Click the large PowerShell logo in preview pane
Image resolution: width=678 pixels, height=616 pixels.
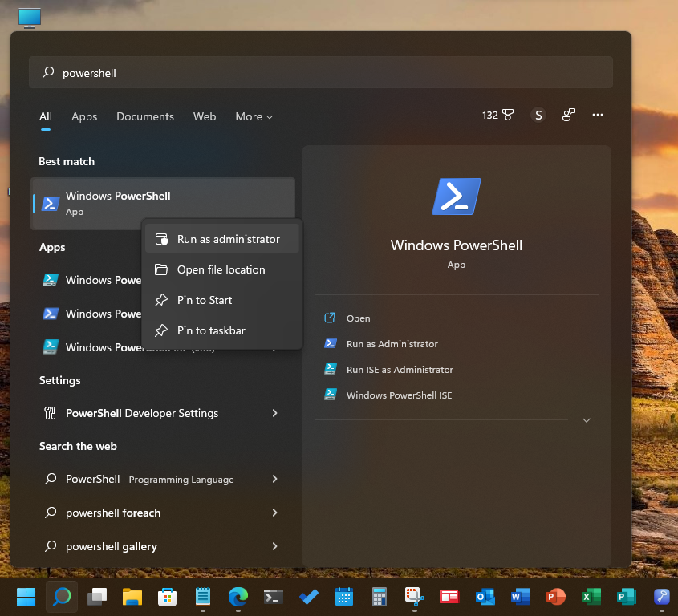pos(457,197)
